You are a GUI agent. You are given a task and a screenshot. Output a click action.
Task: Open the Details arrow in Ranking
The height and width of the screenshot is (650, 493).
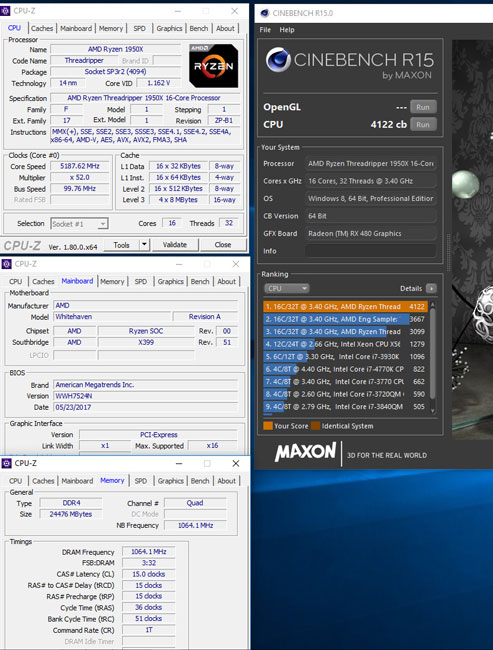click(x=431, y=288)
